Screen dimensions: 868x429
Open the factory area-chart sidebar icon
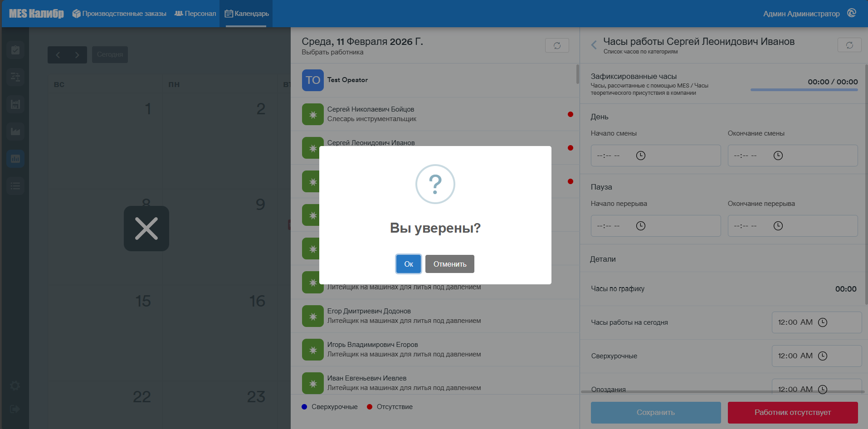point(15,132)
